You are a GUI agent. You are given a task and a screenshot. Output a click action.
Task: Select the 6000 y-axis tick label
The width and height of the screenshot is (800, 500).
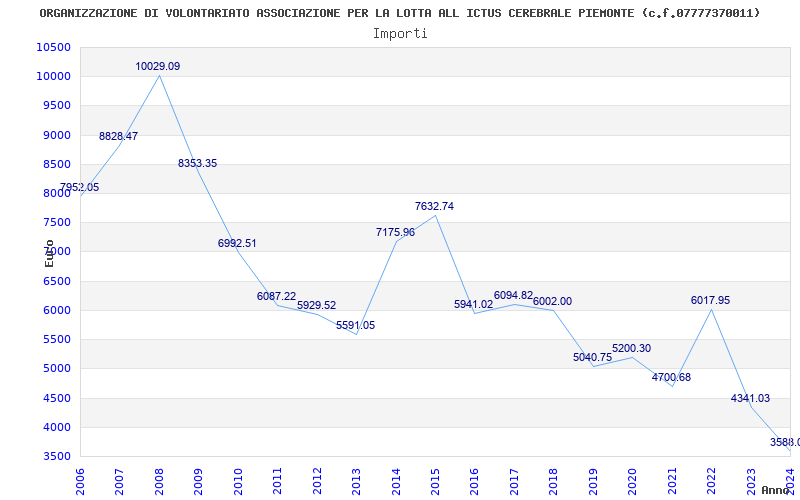pos(56,310)
